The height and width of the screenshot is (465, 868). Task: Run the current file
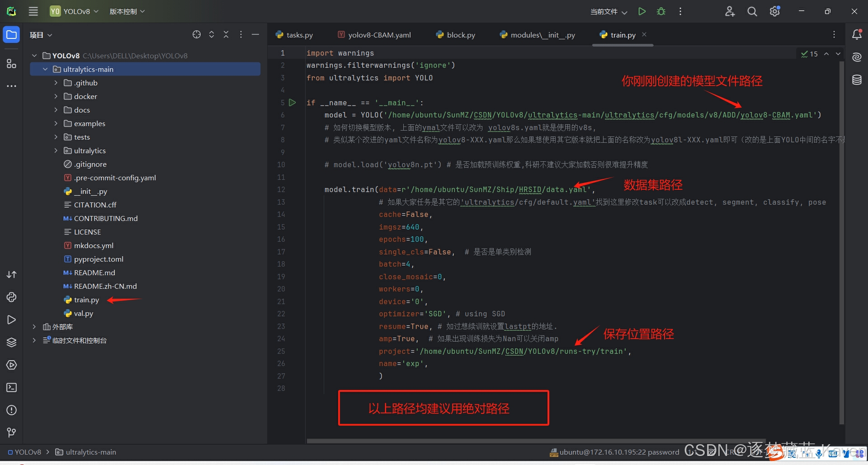(x=642, y=11)
